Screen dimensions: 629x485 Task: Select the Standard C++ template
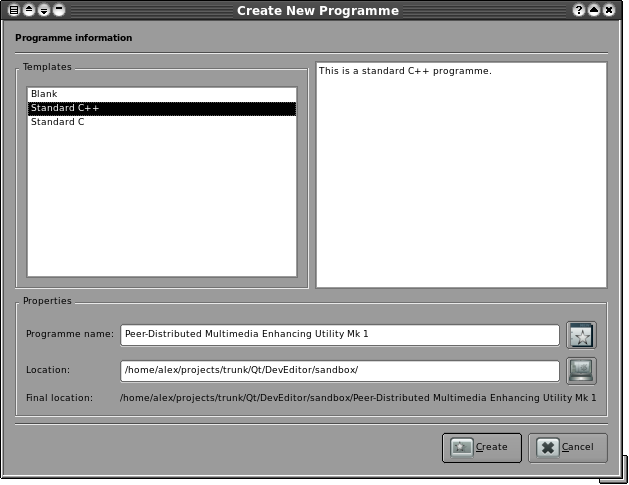click(65, 108)
